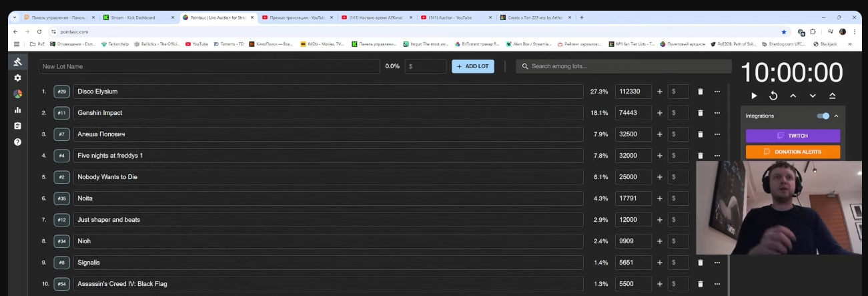
Task: Reload the page in browser
Action: click(x=39, y=31)
